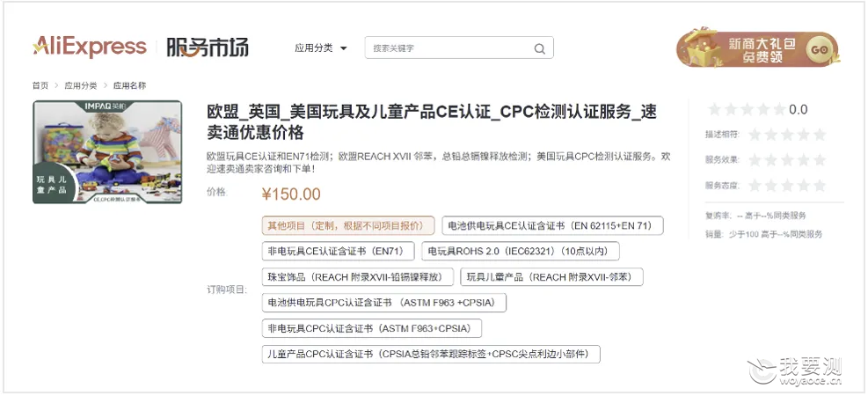Click the 搜索关键字 search field

pos(449,48)
